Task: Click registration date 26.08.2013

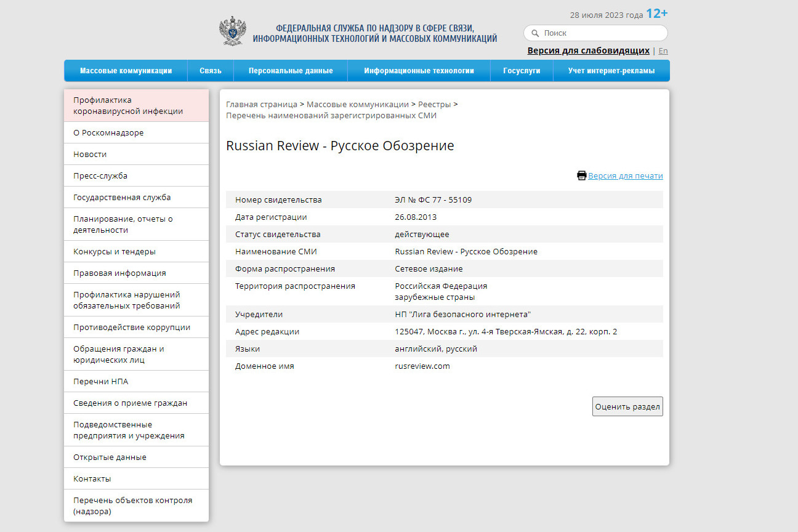Action: tap(416, 217)
